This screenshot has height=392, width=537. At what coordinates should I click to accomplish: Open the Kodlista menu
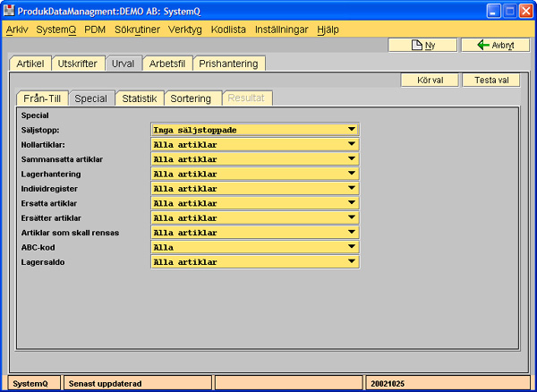pos(229,30)
